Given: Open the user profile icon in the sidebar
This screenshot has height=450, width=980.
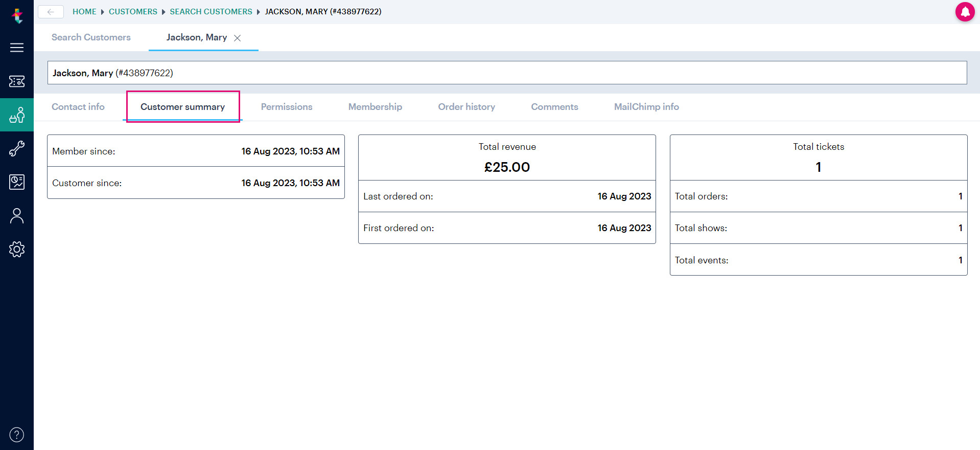Looking at the screenshot, I should point(17,216).
